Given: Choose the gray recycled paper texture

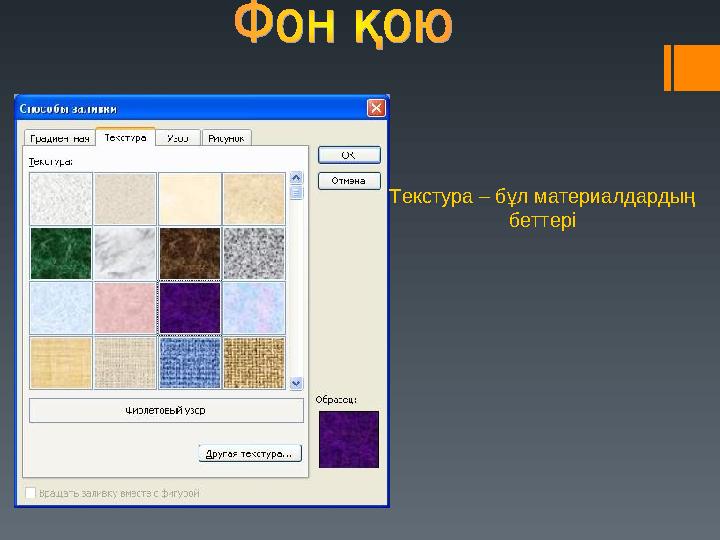Looking at the screenshot, I should 125,199.
